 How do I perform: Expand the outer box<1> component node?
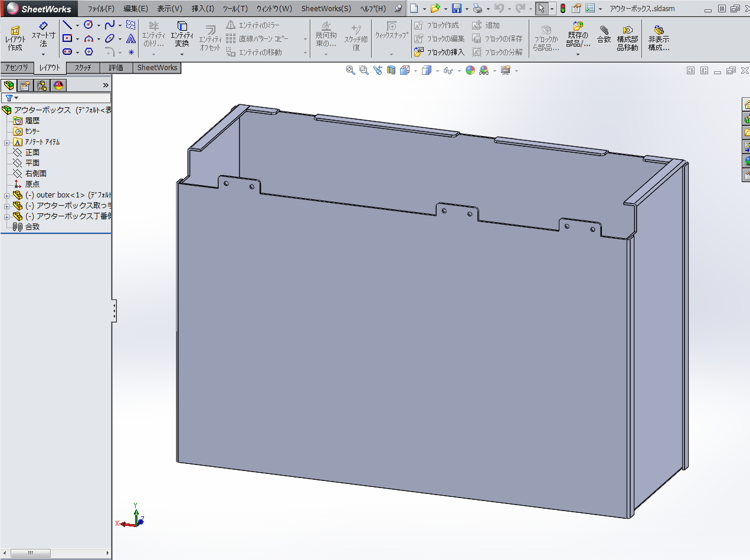(6, 196)
